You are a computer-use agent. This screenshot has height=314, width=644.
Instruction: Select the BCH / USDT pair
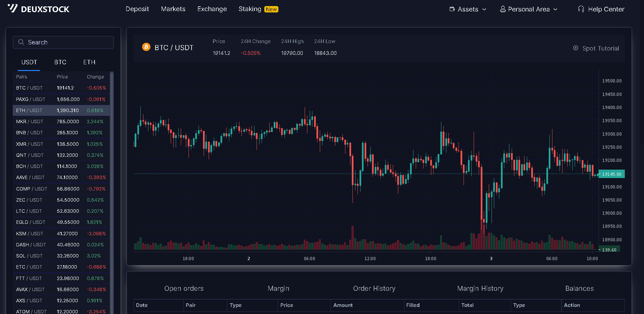[x=61, y=166]
